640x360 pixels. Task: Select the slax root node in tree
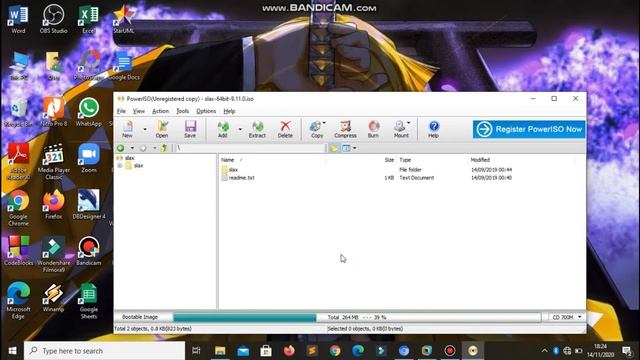[130, 158]
